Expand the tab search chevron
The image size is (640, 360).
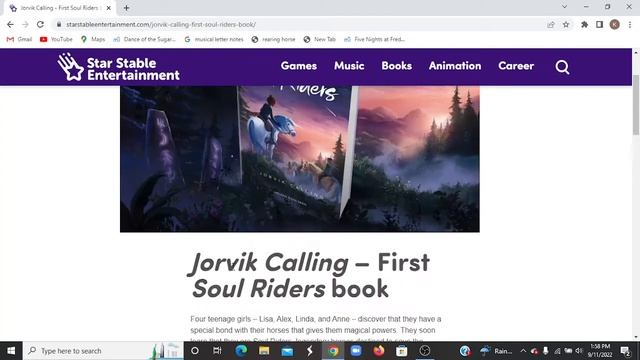click(564, 7)
